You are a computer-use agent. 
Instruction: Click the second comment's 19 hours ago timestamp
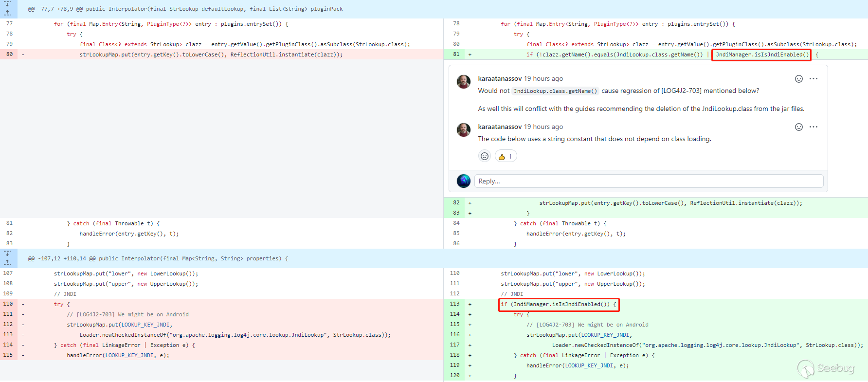pos(543,127)
